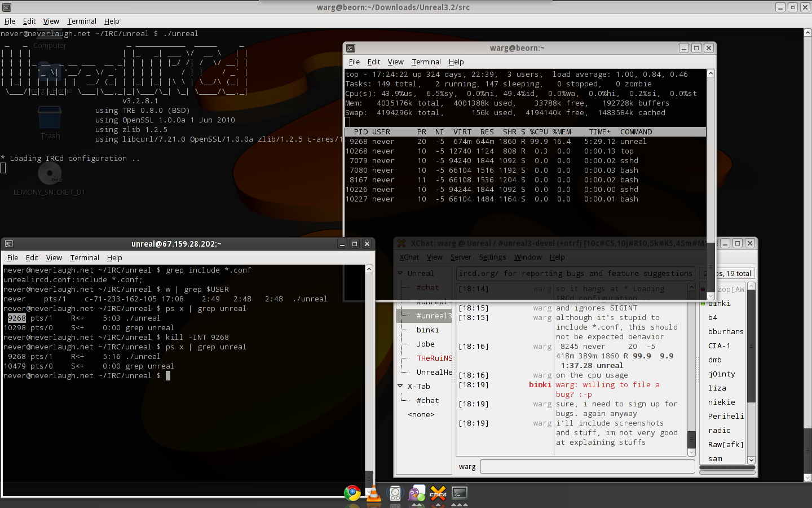
Task: Click the XChat icon in the dock
Action: coord(438,494)
